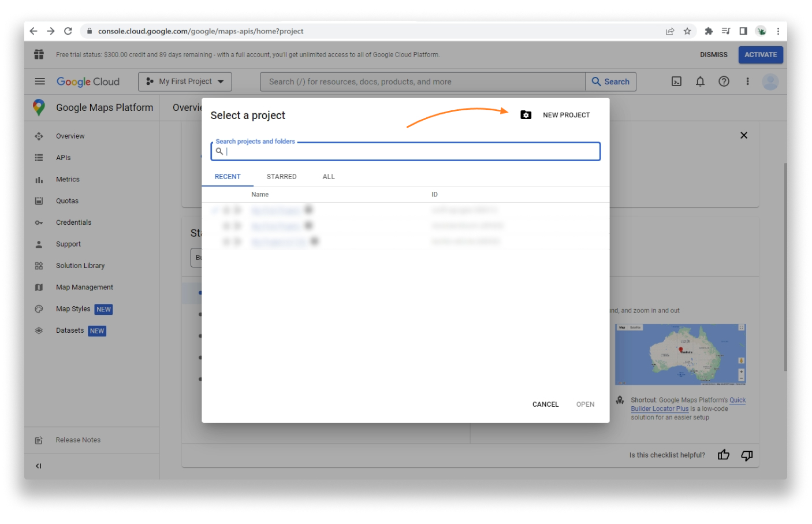Switch to the ALL tab

[329, 177]
